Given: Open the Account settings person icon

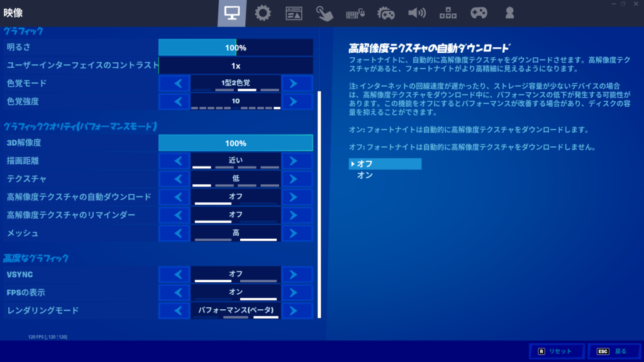Looking at the screenshot, I should [509, 12].
